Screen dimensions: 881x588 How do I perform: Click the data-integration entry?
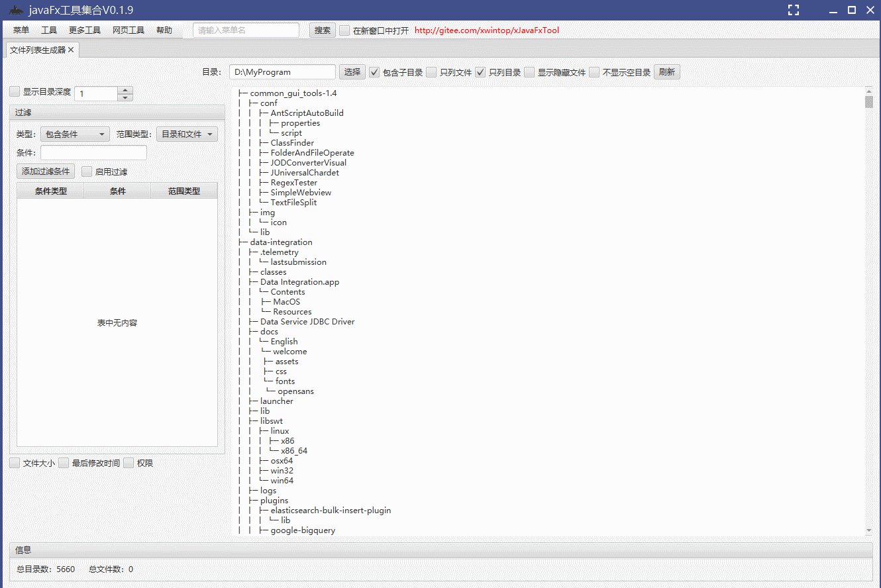pos(281,242)
